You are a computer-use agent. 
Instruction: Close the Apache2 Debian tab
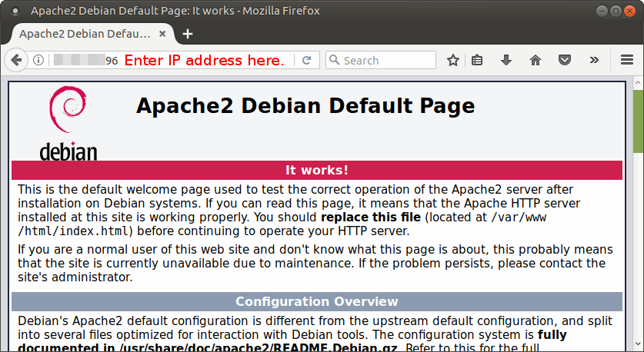164,34
